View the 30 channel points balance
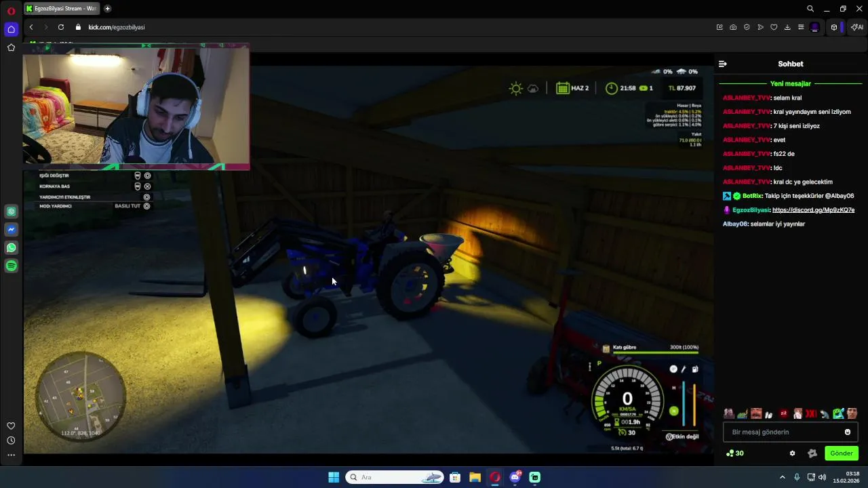Image resolution: width=868 pixels, height=488 pixels. point(735,453)
